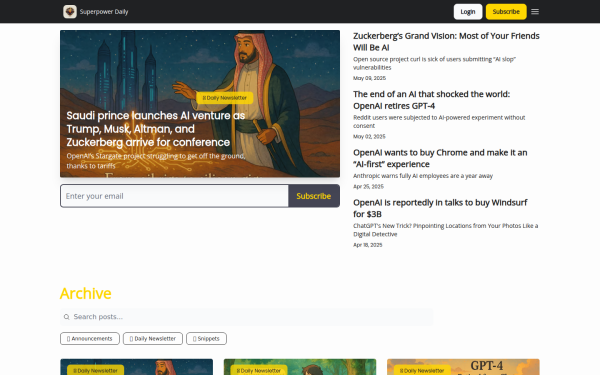600x375 pixels.
Task: Open the GPT-4 archive card thumbnail
Action: click(463, 367)
